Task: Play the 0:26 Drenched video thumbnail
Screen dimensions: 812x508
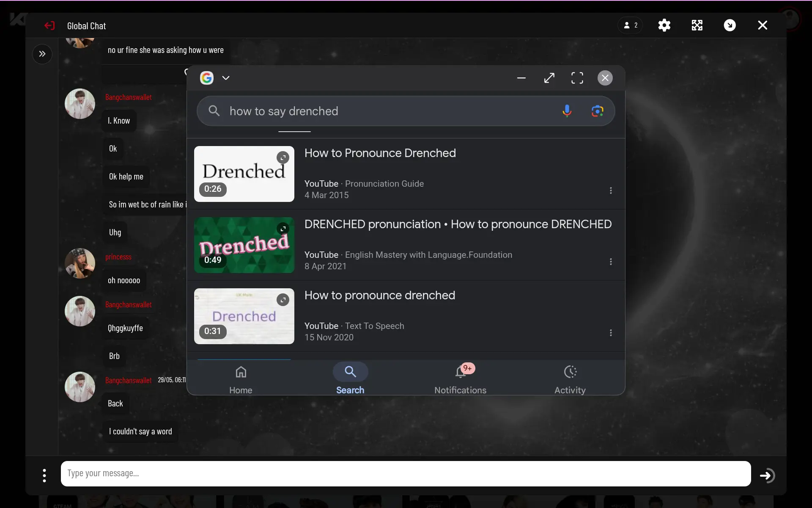Action: point(244,174)
